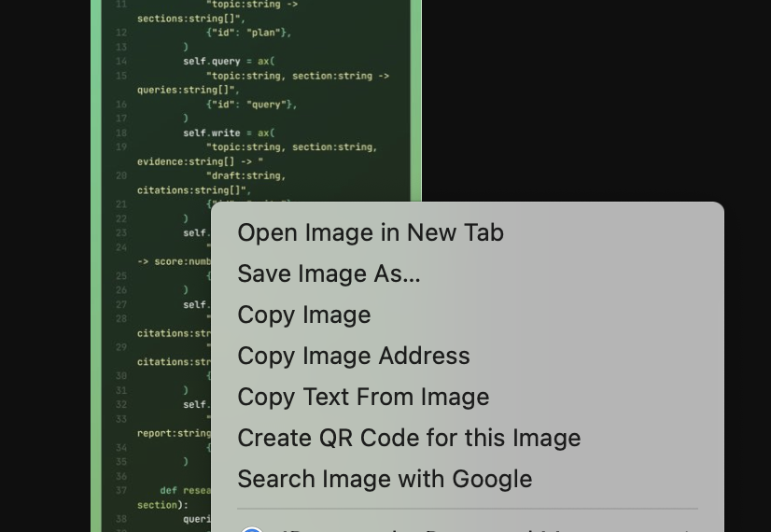Screen dimensions: 771x532
Task: Click line number 18 in code gutter
Action: pyautogui.click(x=121, y=133)
